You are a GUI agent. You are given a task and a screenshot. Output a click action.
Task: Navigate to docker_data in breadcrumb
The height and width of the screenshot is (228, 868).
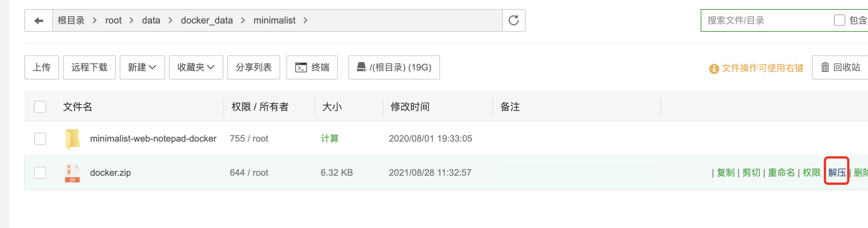point(207,20)
